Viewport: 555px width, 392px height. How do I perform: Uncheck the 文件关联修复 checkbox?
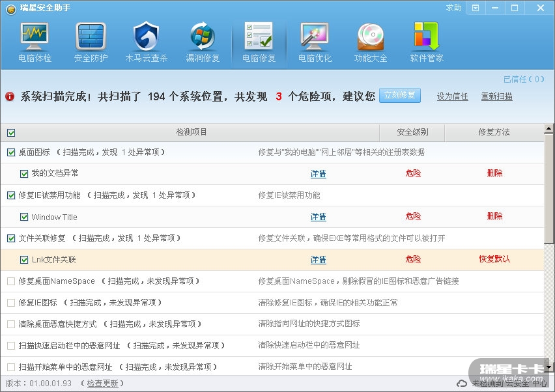click(x=11, y=238)
